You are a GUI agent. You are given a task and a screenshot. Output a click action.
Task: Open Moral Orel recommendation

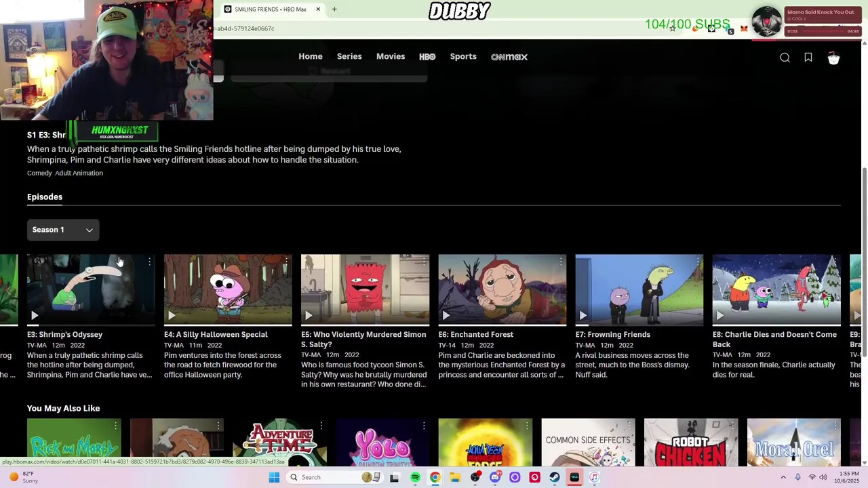(794, 443)
